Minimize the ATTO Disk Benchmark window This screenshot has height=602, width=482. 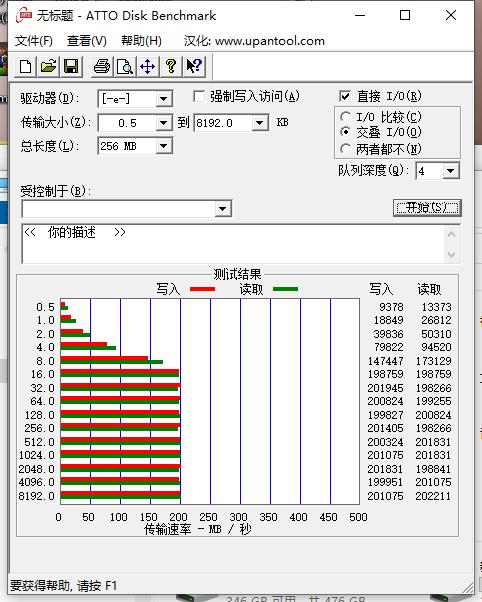[x=360, y=15]
